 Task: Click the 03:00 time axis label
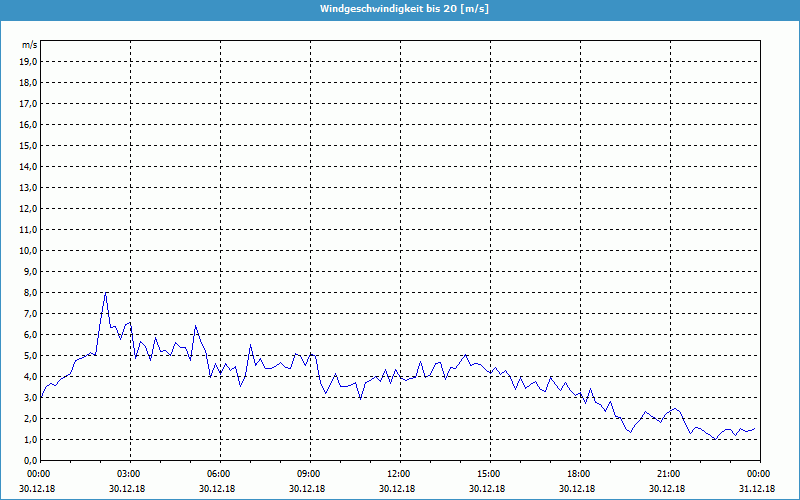point(129,473)
